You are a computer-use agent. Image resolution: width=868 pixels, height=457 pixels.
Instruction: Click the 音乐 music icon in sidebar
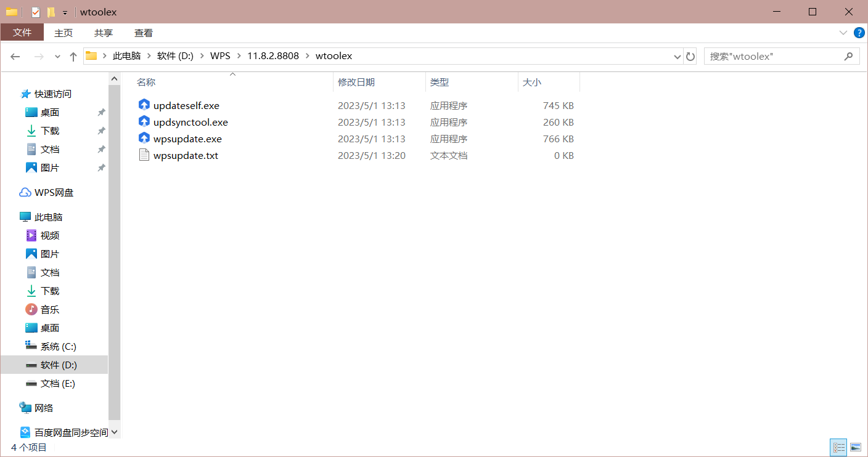(31, 309)
